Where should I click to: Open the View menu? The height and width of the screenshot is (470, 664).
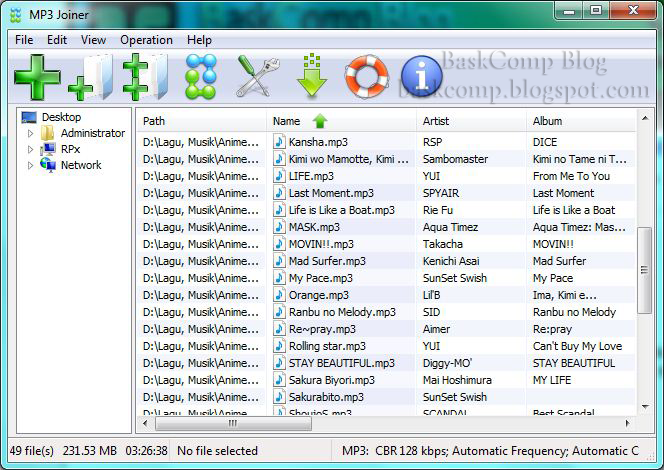point(93,40)
